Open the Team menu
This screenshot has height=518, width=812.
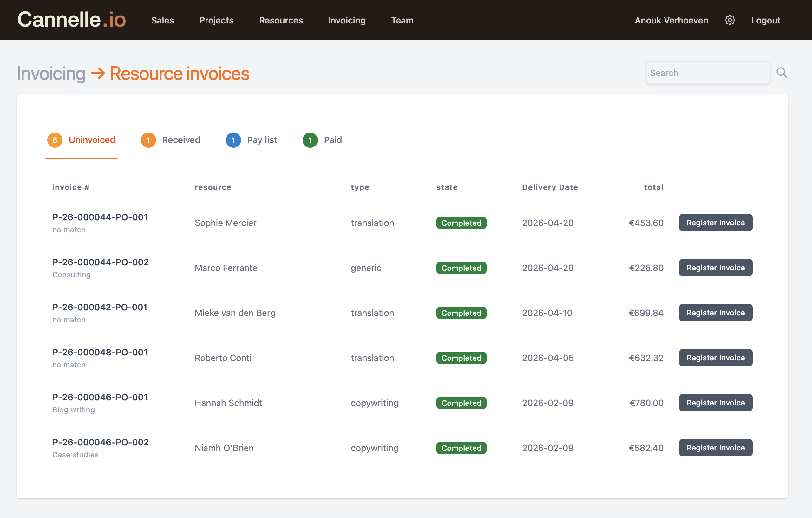point(402,20)
